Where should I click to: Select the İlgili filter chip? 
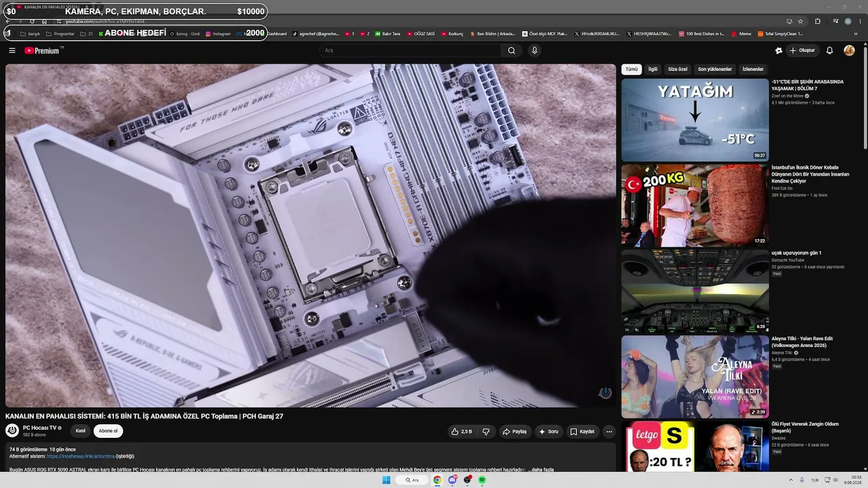point(652,69)
